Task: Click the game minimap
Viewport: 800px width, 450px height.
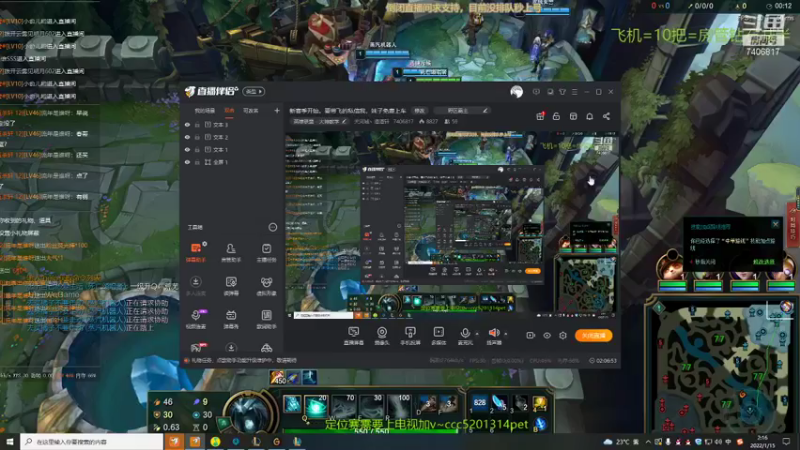Action: pos(721,365)
